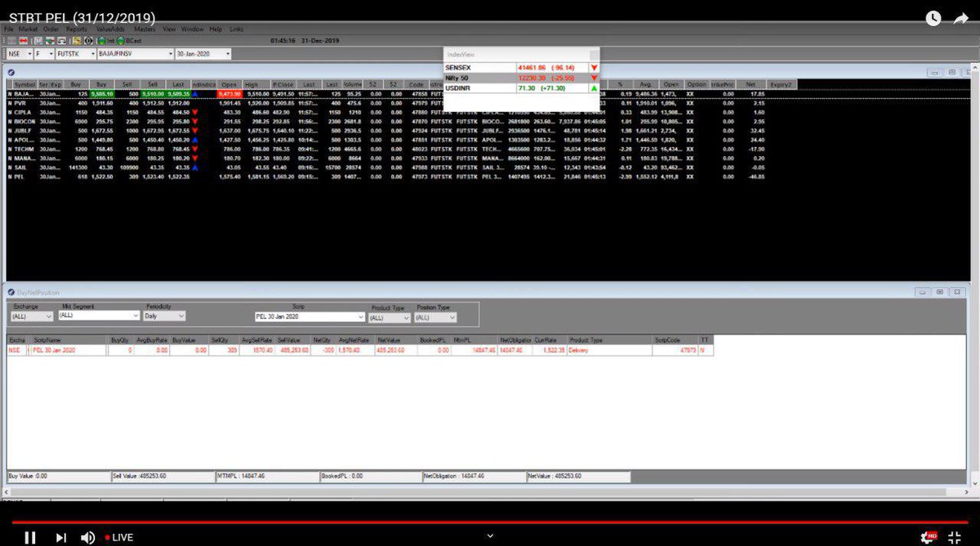Screen dimensions: 980x546
Task: Open the Position Type dropdown
Action: tap(436, 317)
